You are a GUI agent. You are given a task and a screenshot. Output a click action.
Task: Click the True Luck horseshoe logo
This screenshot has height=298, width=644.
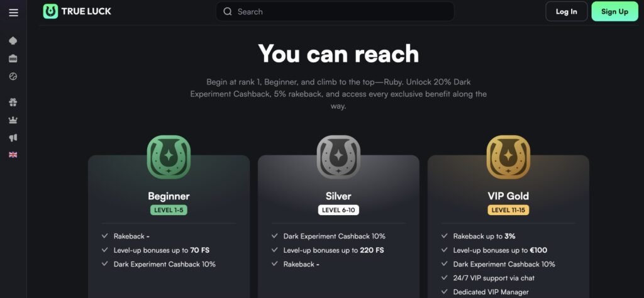tap(50, 11)
